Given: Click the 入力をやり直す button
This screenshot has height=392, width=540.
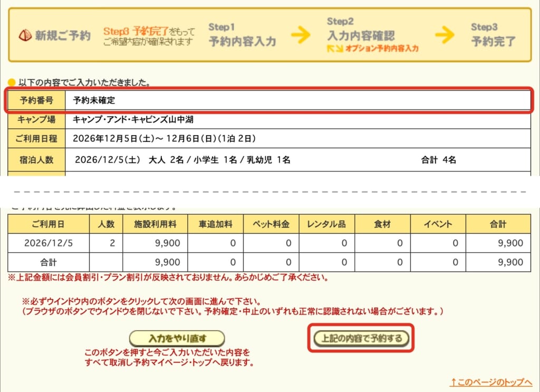Looking at the screenshot, I should tap(177, 338).
